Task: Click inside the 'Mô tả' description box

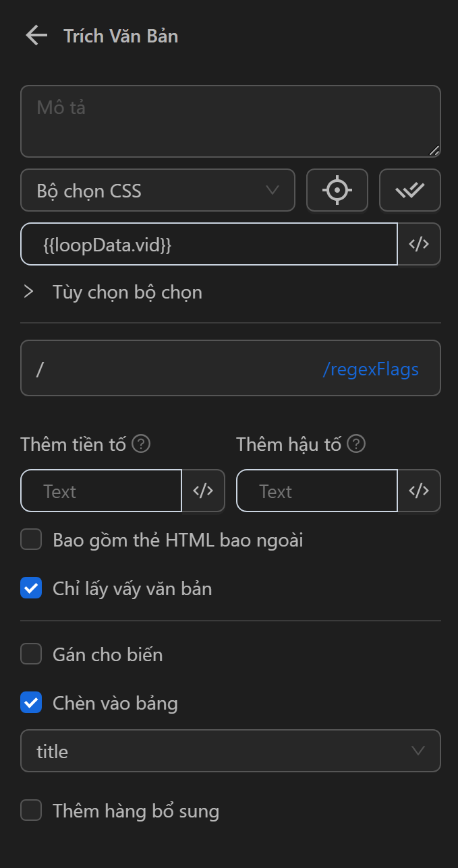Action: [230, 120]
